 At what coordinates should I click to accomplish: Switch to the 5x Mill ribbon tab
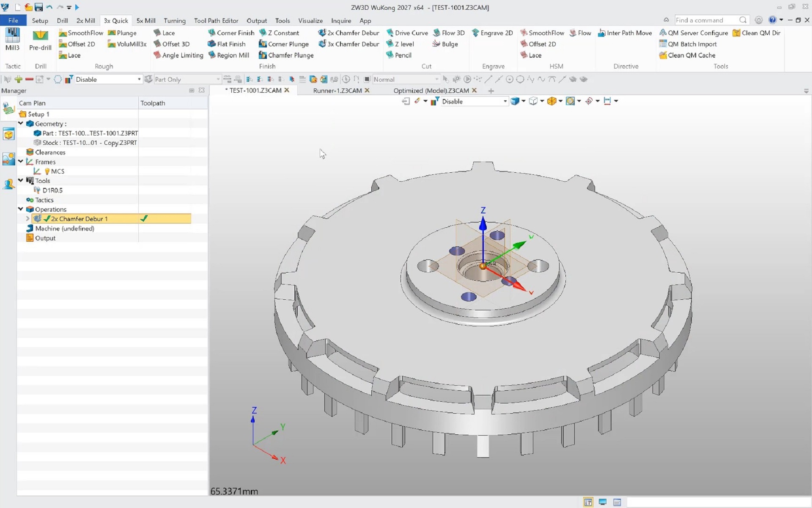pyautogui.click(x=146, y=20)
